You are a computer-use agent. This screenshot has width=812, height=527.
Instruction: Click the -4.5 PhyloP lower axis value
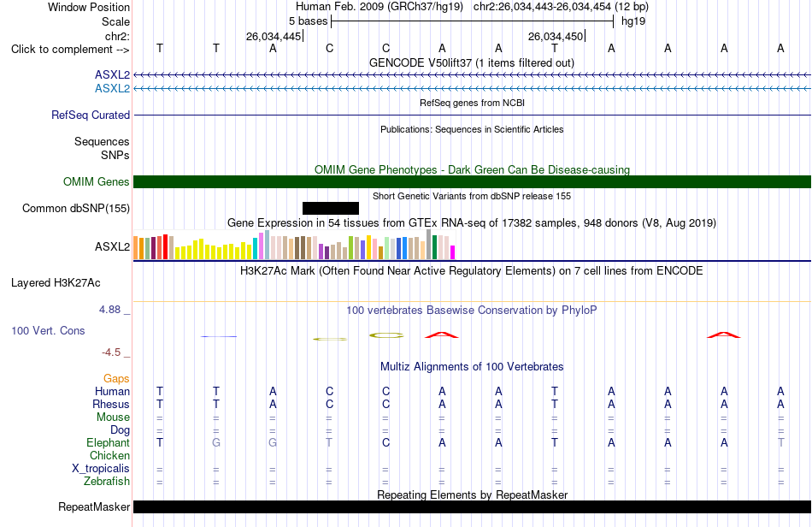[111, 352]
